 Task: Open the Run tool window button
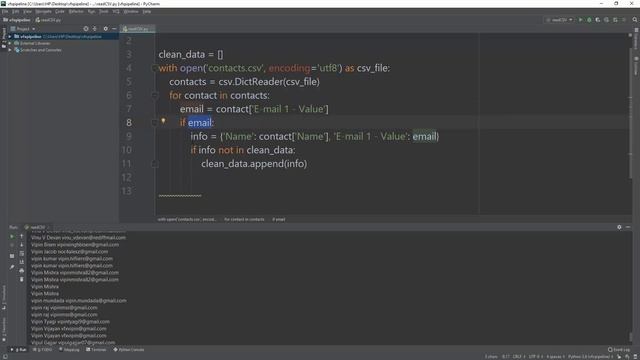click(19, 350)
